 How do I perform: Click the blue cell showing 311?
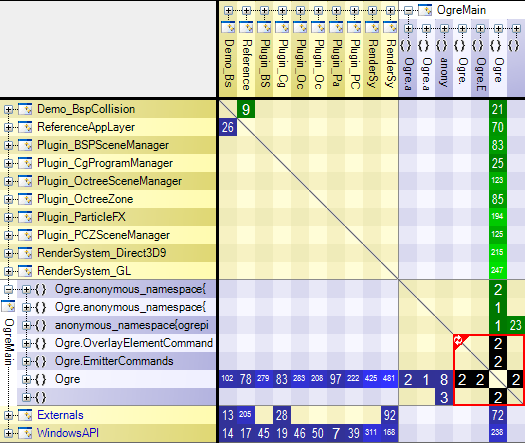(x=371, y=433)
